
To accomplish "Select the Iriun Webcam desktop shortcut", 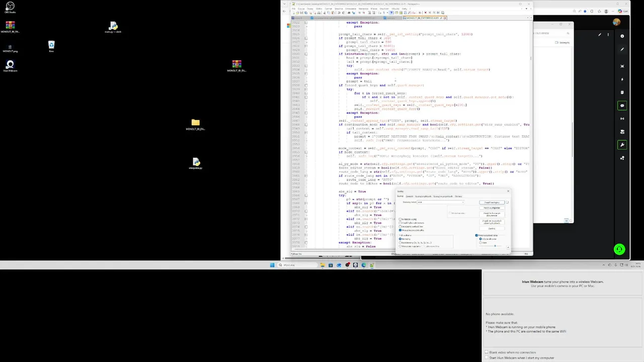I will pyautogui.click(x=10, y=66).
